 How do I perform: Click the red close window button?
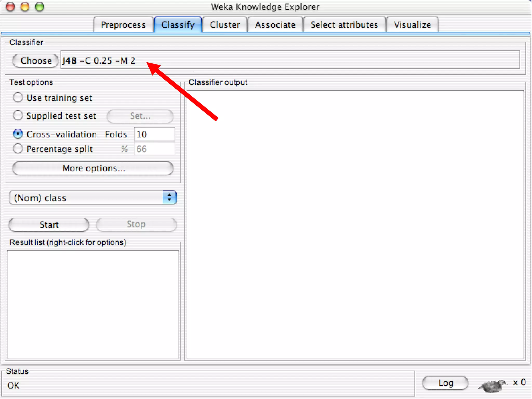point(10,6)
